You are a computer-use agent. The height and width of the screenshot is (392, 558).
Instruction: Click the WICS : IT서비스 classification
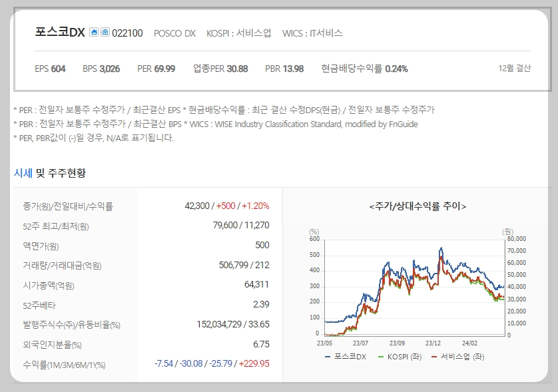click(312, 33)
